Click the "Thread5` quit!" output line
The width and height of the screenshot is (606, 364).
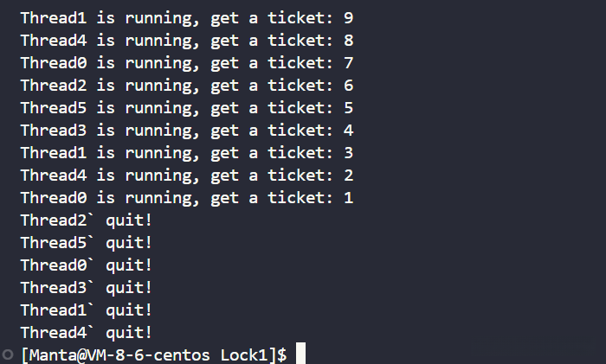[87, 242]
